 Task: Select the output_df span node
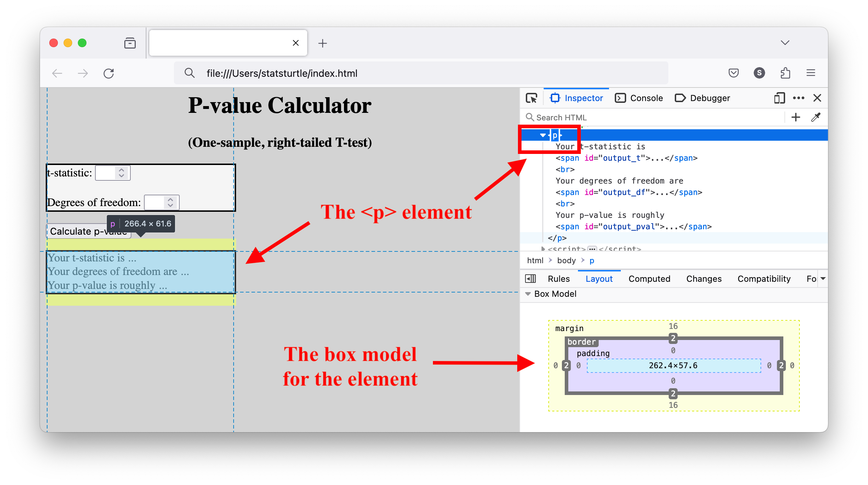coord(629,192)
